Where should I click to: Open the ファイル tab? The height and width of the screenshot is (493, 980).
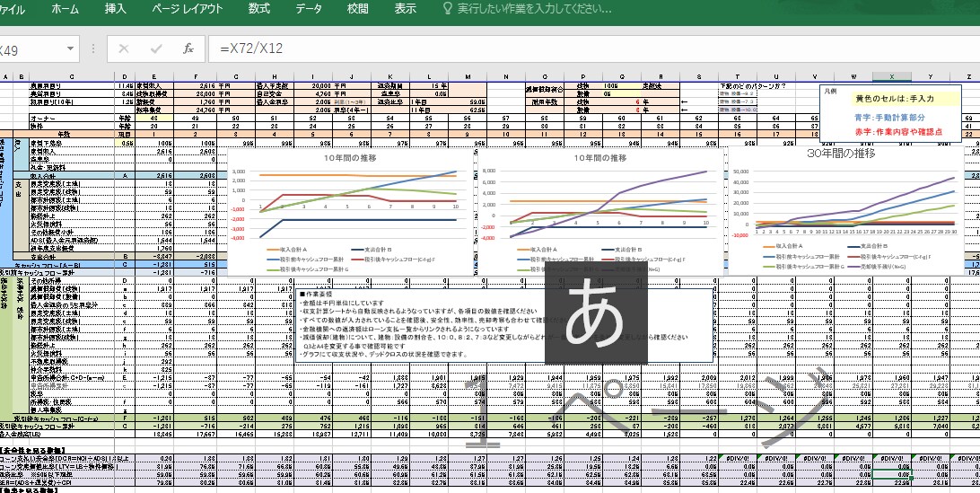[11, 9]
